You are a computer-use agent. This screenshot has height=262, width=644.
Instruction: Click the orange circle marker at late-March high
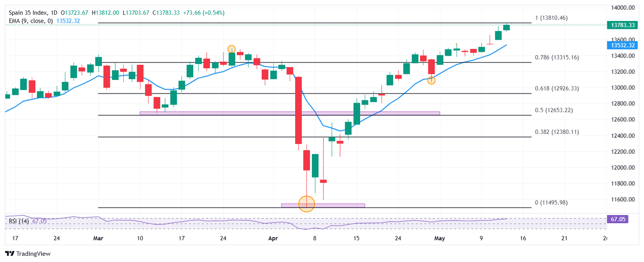pyautogui.click(x=231, y=49)
